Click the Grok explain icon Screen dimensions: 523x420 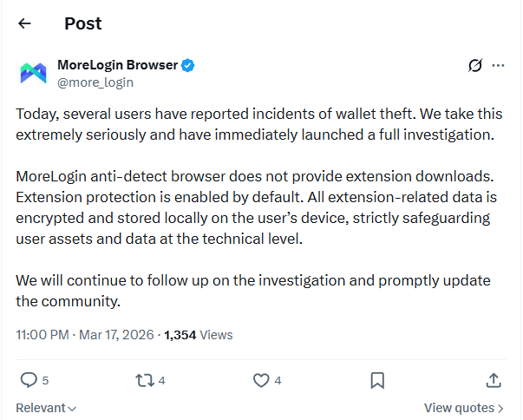(474, 66)
